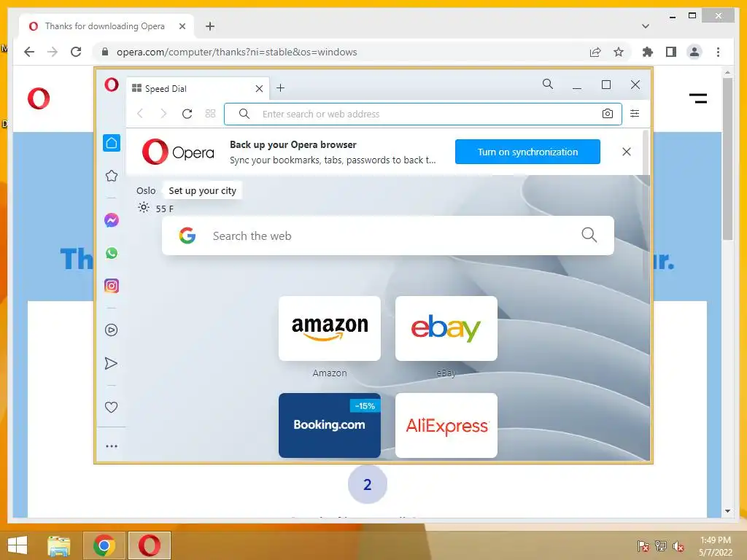The width and height of the screenshot is (747, 560).
Task: Open a new tab in Chrome
Action: (210, 26)
